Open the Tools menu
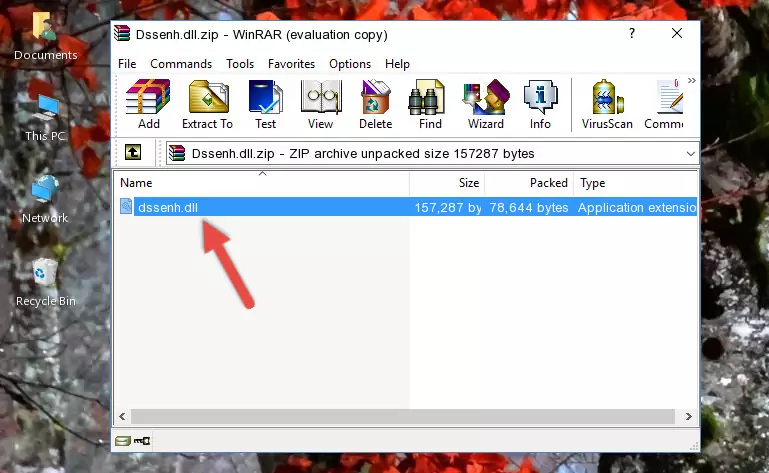 coord(240,64)
